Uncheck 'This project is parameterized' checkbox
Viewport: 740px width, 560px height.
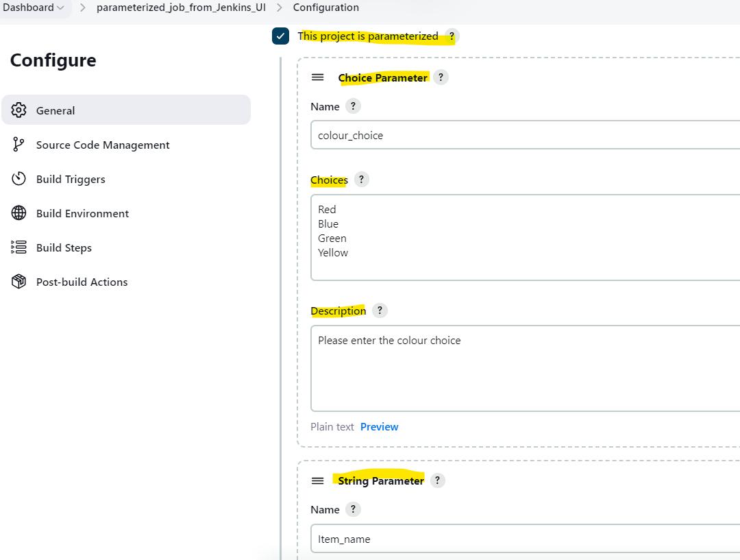coord(280,36)
